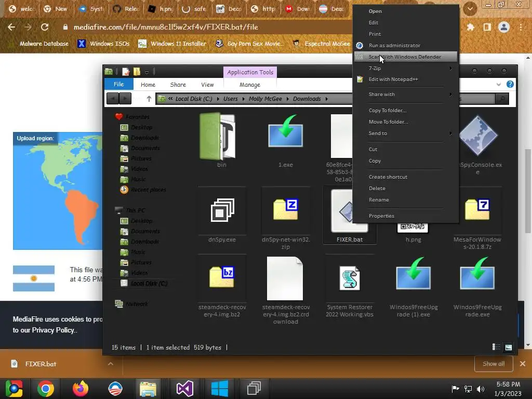Choose Run as administrator
The image size is (532, 399).
(x=405, y=46)
